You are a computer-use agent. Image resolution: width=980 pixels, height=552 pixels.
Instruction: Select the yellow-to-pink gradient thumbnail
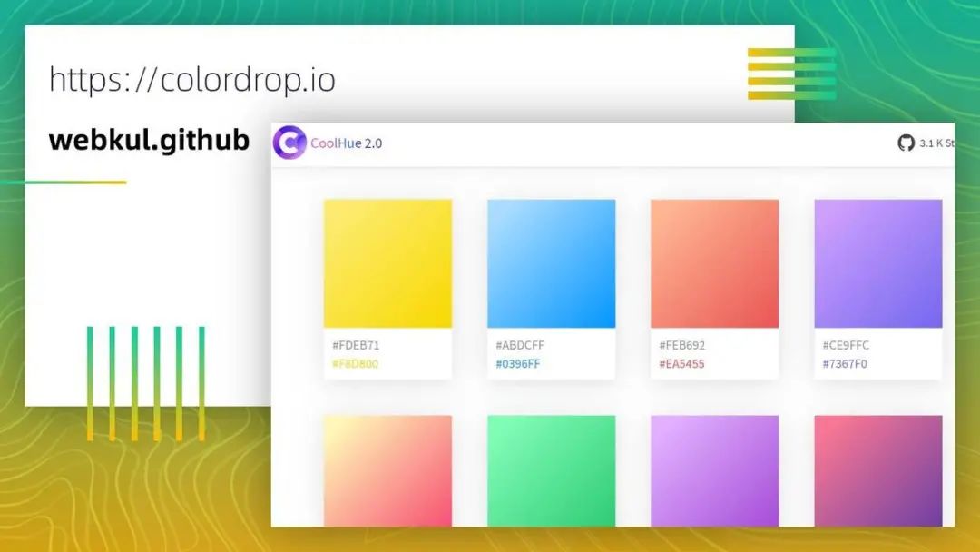pos(387,470)
